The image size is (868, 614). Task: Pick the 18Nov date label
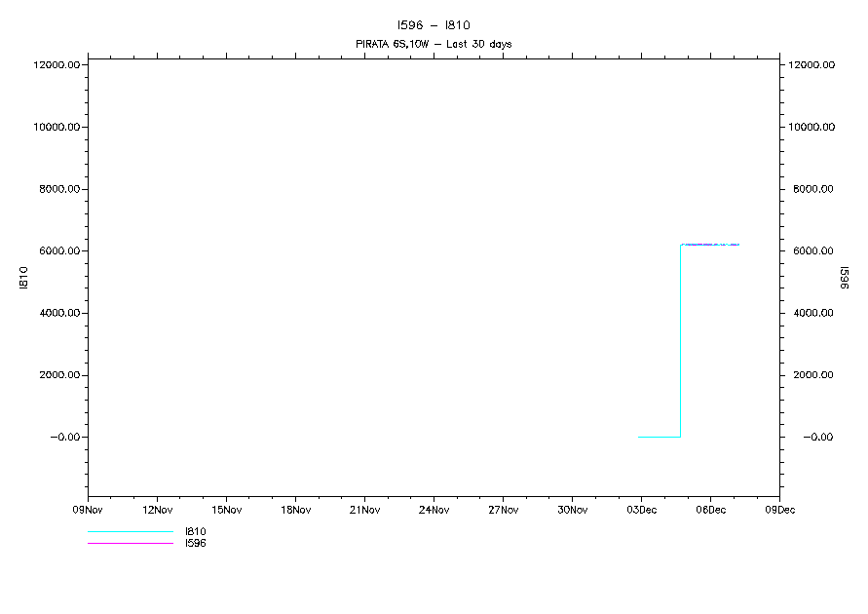tap(295, 510)
